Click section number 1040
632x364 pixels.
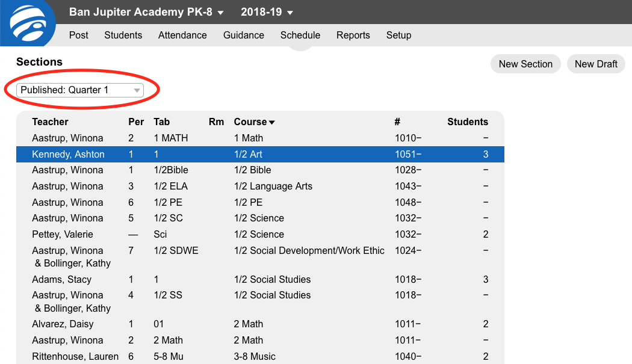[x=408, y=356]
